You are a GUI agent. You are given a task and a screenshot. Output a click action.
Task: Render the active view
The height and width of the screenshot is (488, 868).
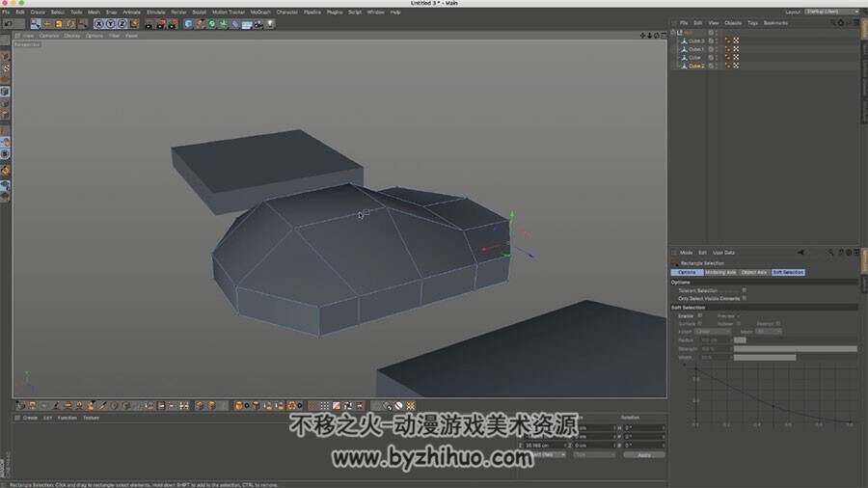pos(149,24)
